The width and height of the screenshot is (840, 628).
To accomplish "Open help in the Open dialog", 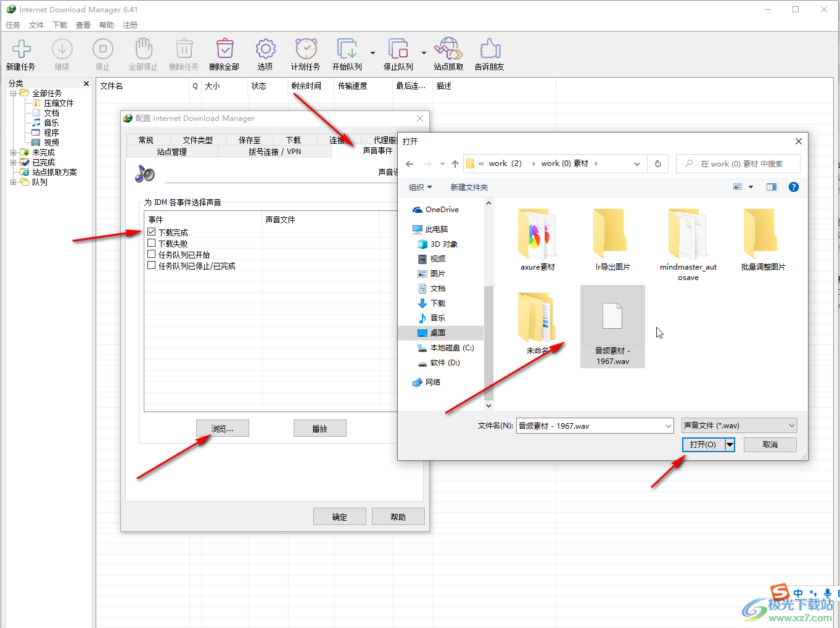I will pyautogui.click(x=794, y=187).
